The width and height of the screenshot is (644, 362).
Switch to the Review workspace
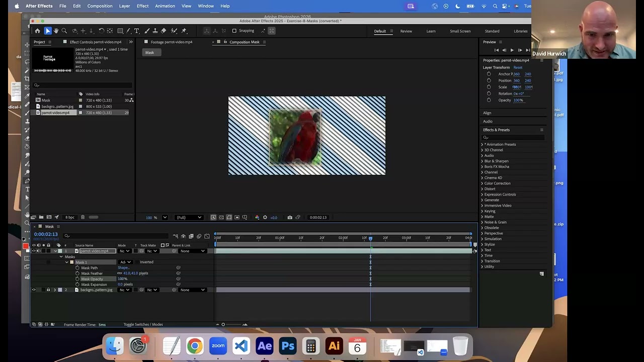coord(406,31)
